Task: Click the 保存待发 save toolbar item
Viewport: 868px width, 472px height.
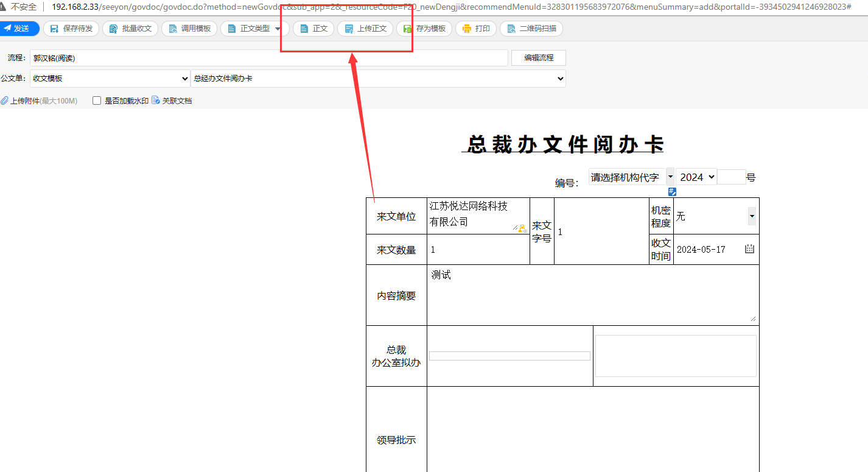Action: point(71,29)
